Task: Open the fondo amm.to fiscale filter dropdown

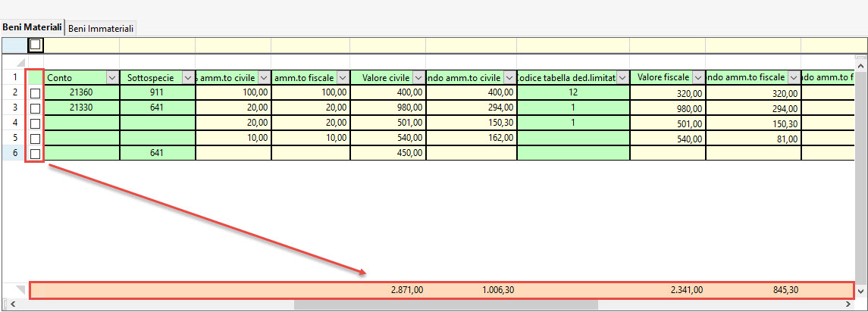Action: [x=794, y=78]
